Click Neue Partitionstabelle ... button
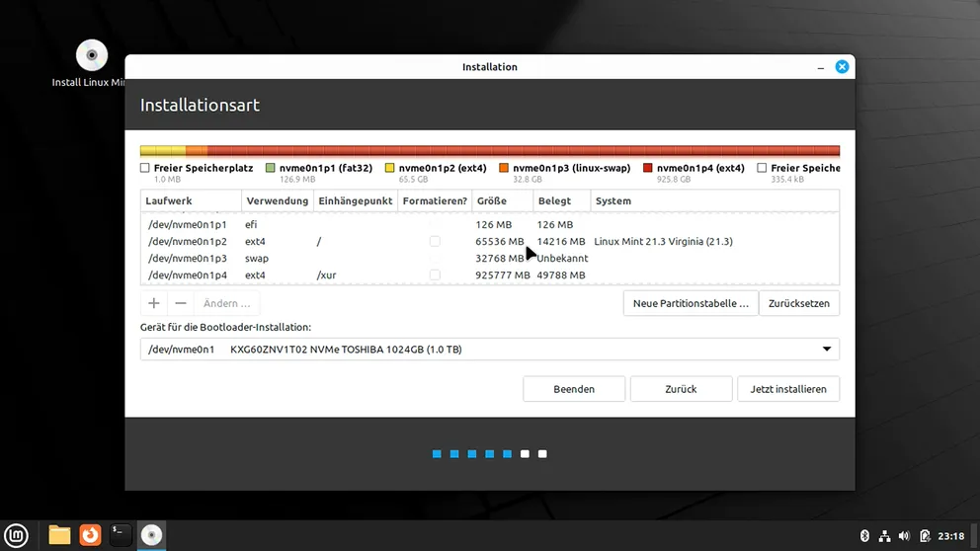 691,303
